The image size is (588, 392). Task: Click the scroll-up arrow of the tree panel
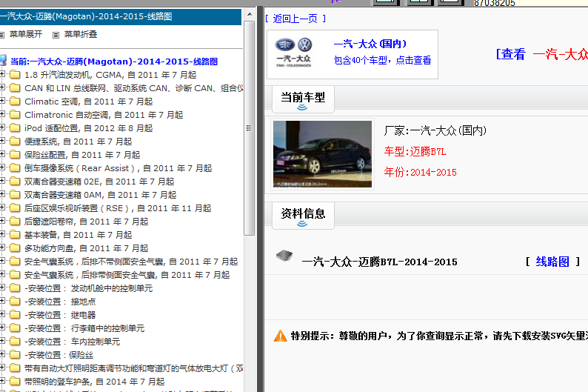250,15
